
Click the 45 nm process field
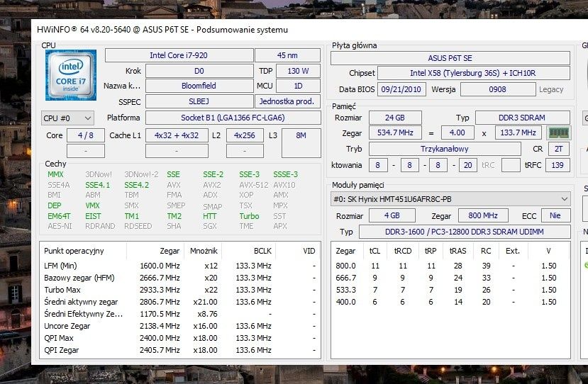(x=287, y=55)
